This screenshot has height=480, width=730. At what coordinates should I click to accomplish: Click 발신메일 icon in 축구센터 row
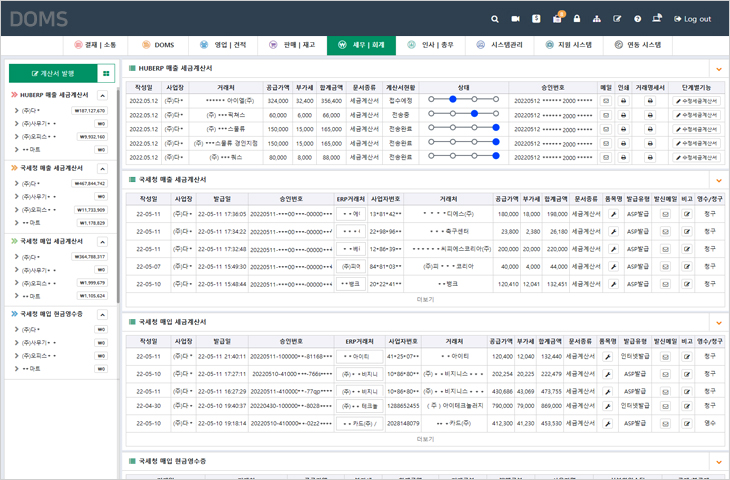click(665, 232)
